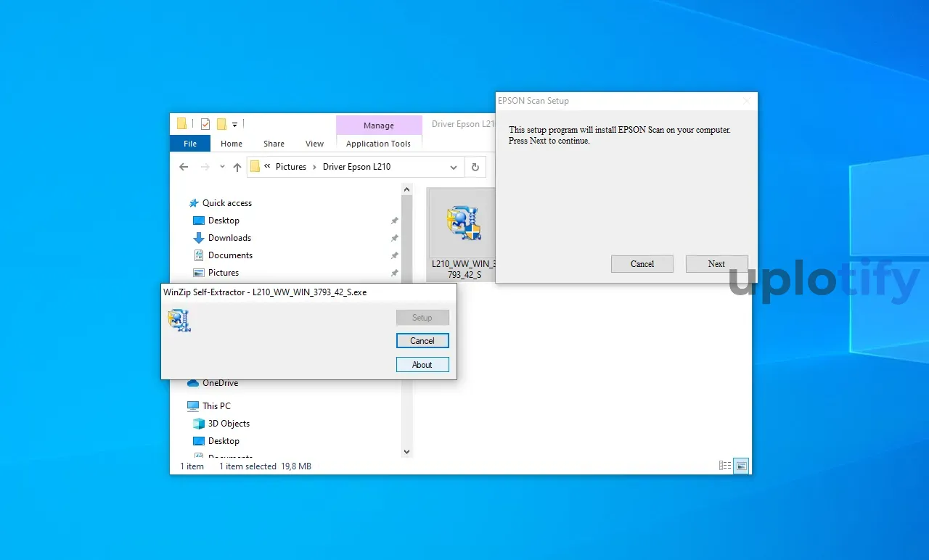This screenshot has height=560, width=929.
Task: Go back with the Explorer back arrow
Action: (x=184, y=167)
